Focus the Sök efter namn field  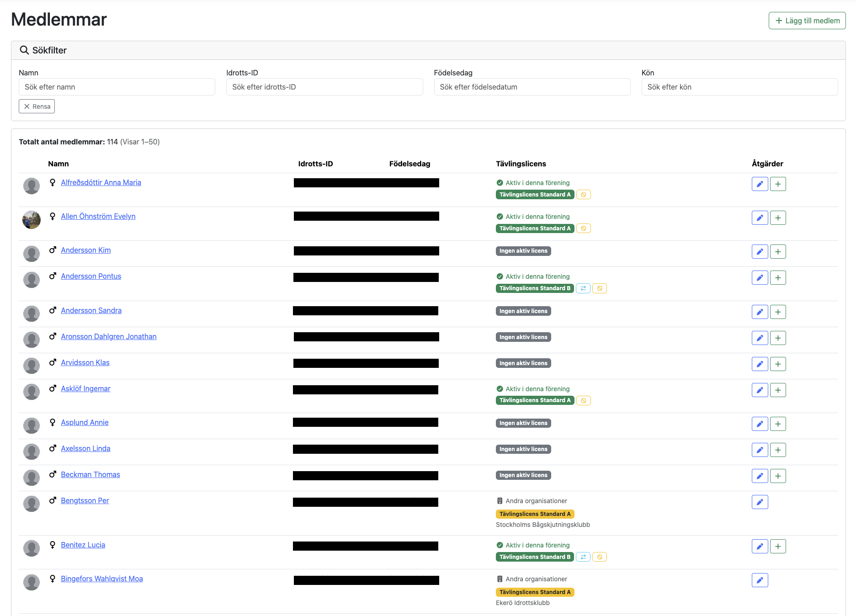coord(117,87)
